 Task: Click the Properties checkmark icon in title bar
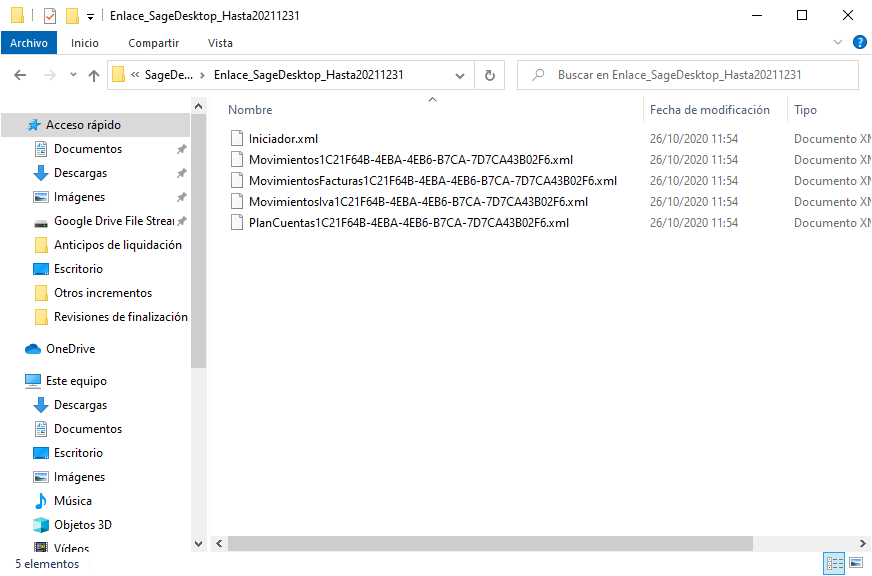pos(49,16)
